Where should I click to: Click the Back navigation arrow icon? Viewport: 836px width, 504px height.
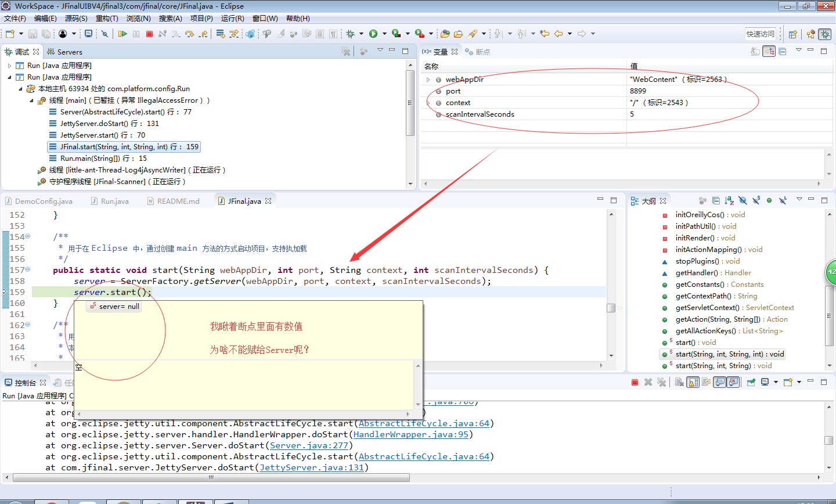point(558,34)
